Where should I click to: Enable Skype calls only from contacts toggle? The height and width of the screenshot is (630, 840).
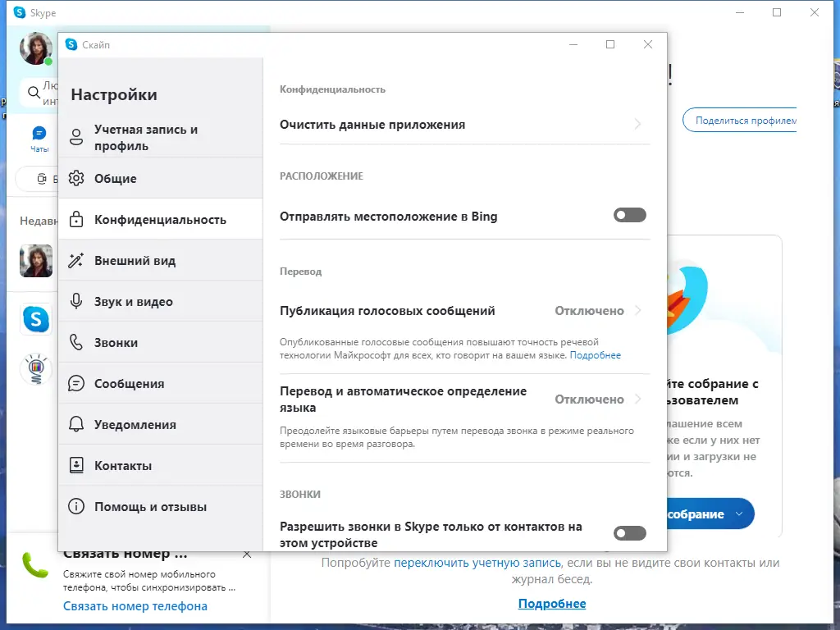point(629,533)
